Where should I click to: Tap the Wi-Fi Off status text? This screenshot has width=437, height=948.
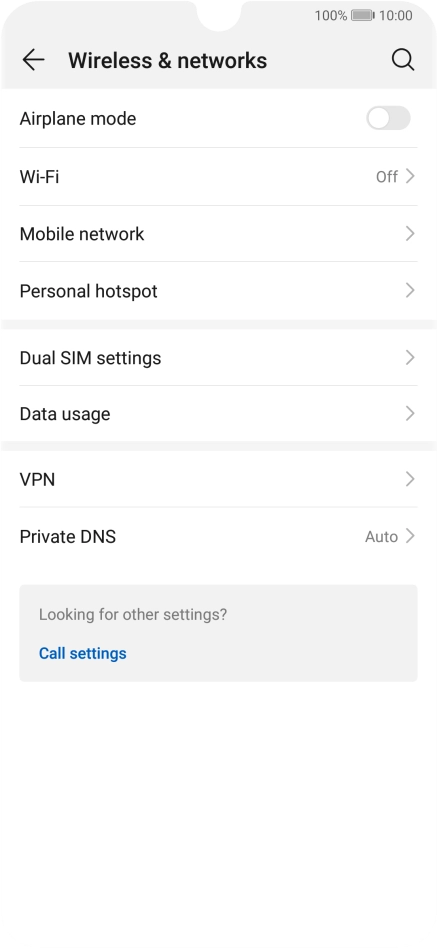387,177
